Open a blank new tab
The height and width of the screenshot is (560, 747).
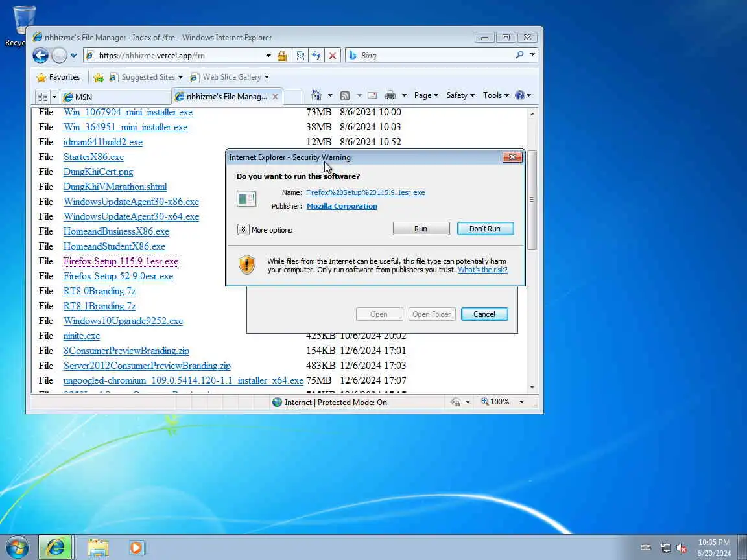click(292, 97)
